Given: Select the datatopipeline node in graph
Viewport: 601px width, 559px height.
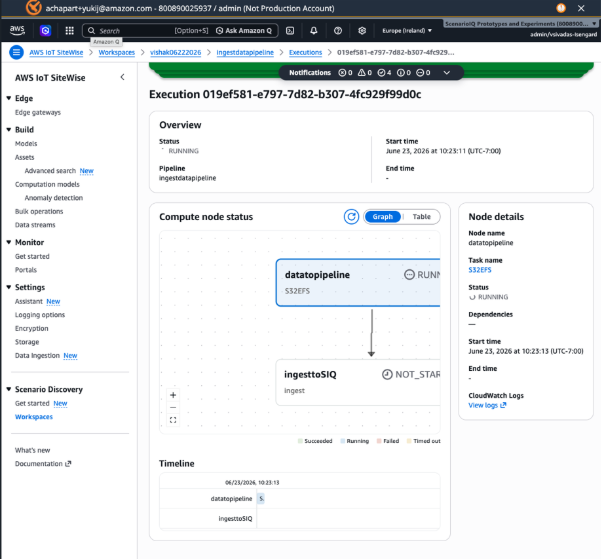Looking at the screenshot, I should pos(358,283).
